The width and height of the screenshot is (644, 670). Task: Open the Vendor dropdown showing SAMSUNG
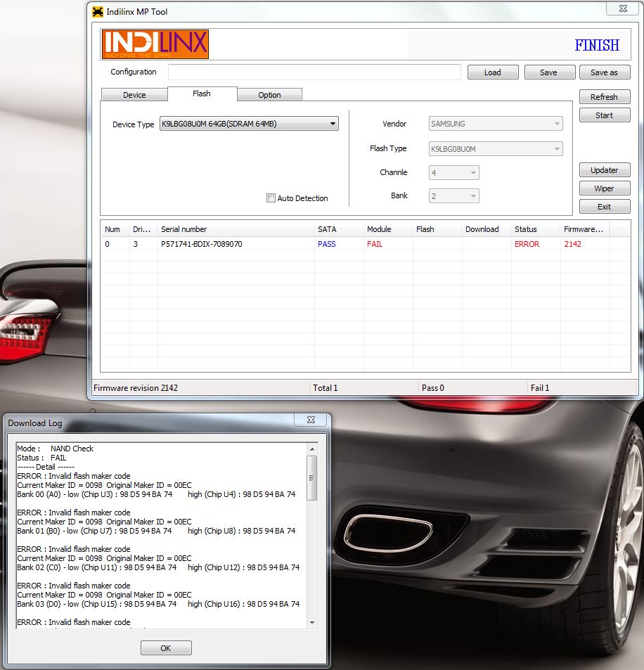pos(496,124)
